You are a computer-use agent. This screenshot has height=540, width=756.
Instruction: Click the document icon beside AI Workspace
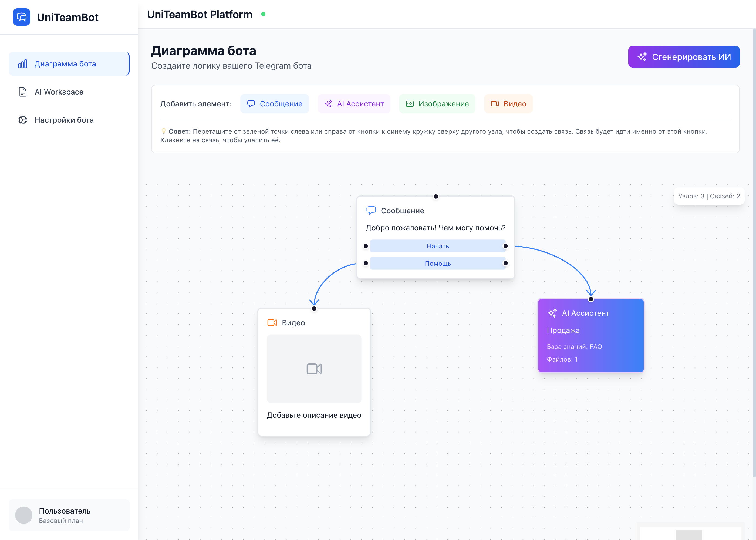click(x=23, y=92)
